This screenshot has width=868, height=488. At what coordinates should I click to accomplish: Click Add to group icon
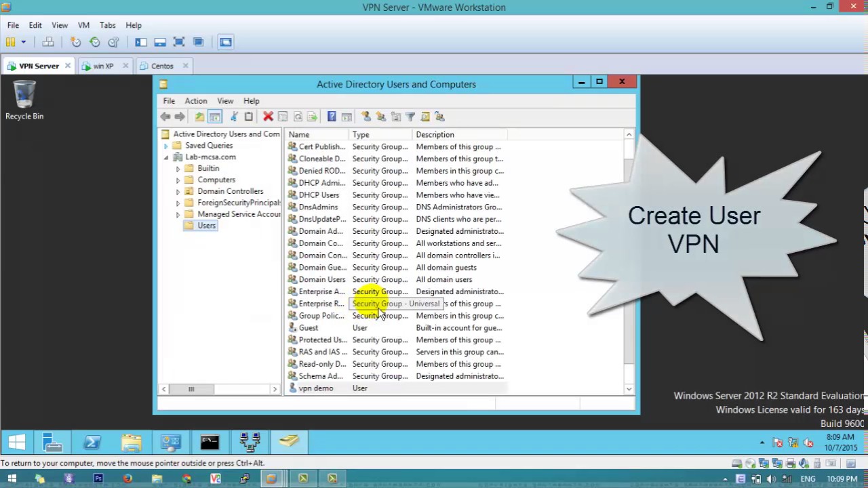tap(439, 117)
